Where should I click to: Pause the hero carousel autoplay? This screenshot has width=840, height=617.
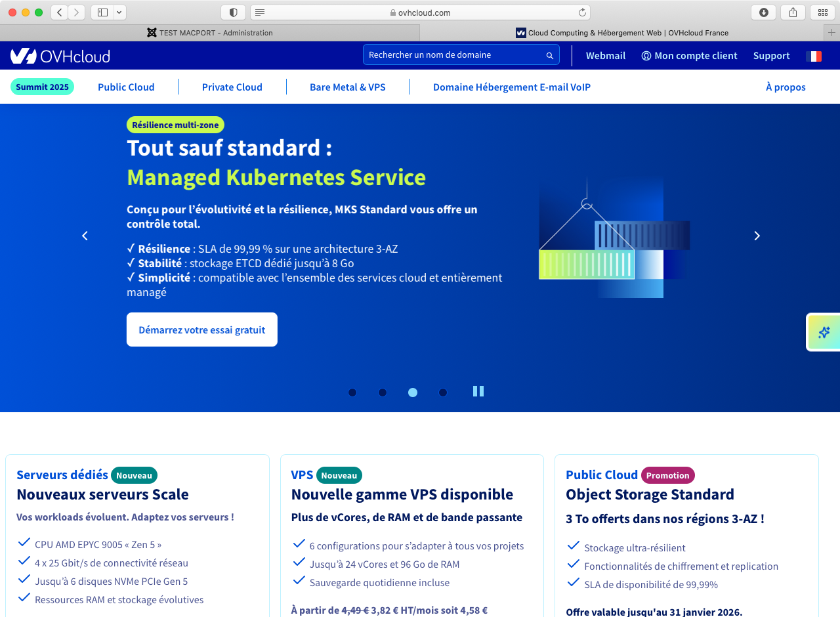pos(478,391)
